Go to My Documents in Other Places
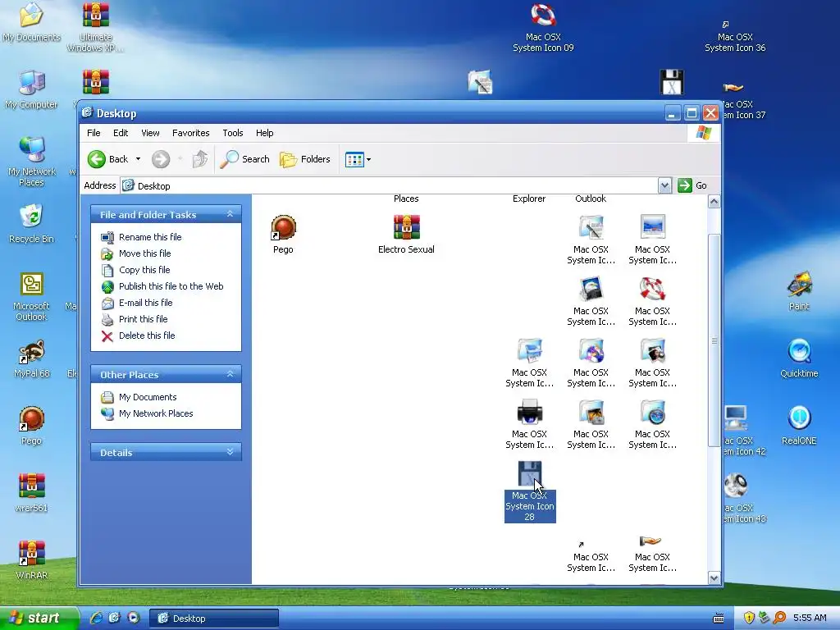 (139, 397)
